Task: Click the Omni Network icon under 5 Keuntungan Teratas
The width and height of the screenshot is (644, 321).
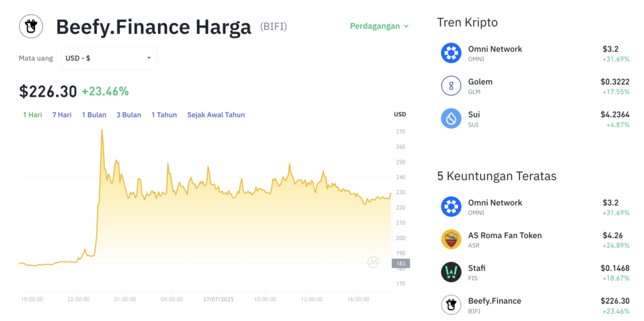Action: pyautogui.click(x=452, y=207)
